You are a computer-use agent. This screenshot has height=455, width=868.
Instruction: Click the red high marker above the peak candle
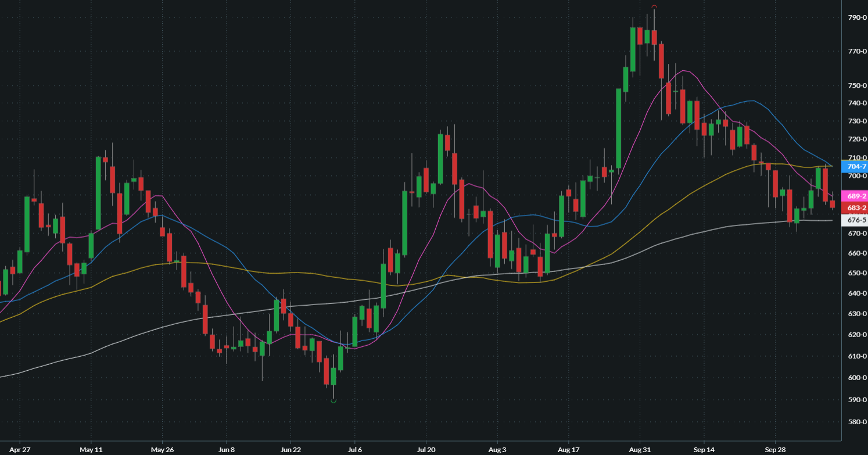(x=654, y=7)
